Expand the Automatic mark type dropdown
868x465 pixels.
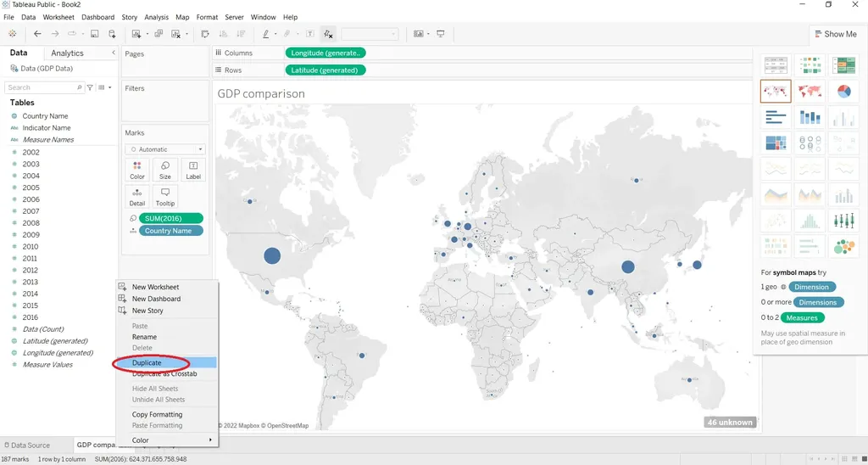[x=164, y=149]
